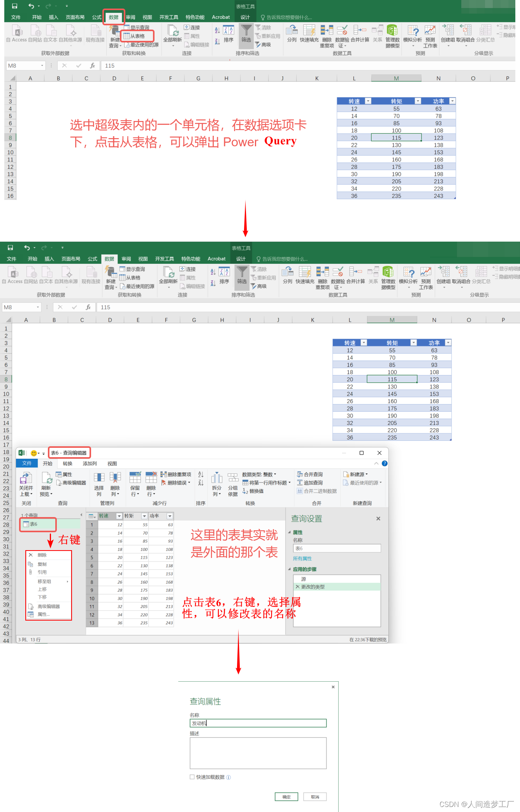Open 高级编辑器 from the Query Editor ribbon
This screenshot has height=812, width=520.
pyautogui.click(x=71, y=483)
